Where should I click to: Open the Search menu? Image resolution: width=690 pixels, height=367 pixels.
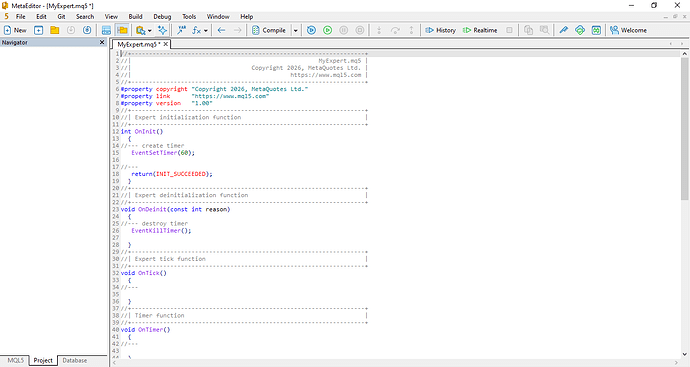pyautogui.click(x=85, y=16)
